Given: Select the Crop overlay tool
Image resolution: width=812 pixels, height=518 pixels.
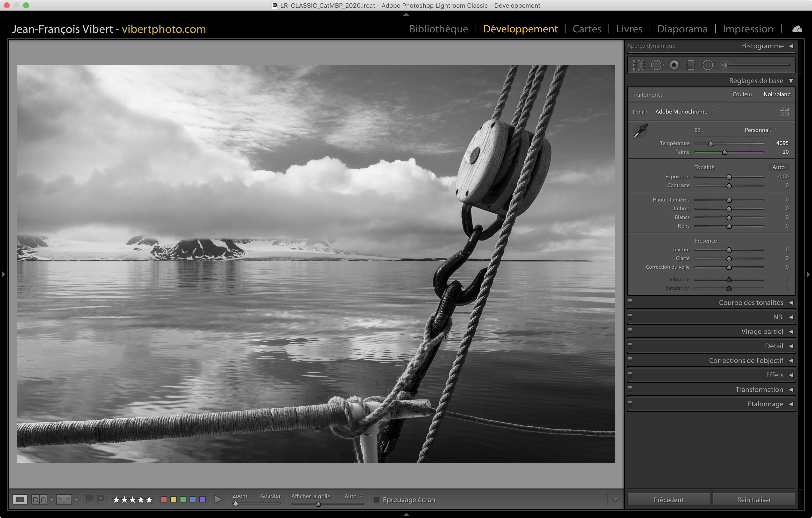Looking at the screenshot, I should point(638,65).
